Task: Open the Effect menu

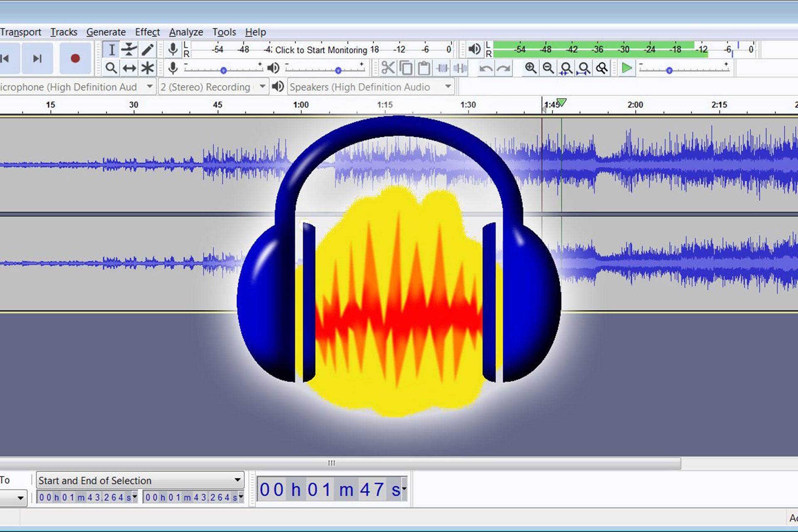Action: tap(147, 32)
